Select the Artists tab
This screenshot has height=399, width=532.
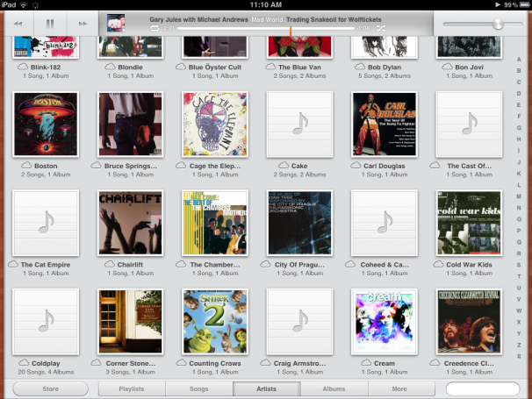tap(266, 388)
